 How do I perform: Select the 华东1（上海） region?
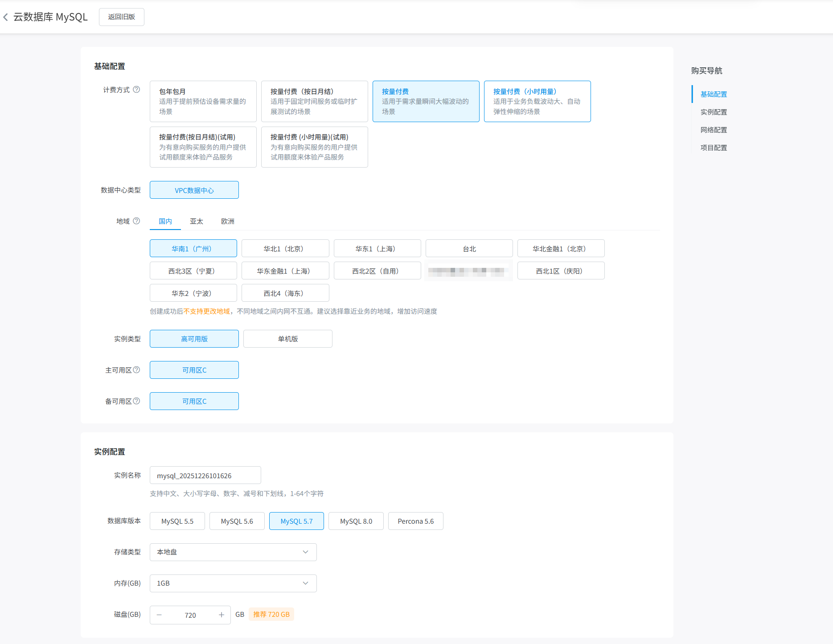tap(377, 249)
